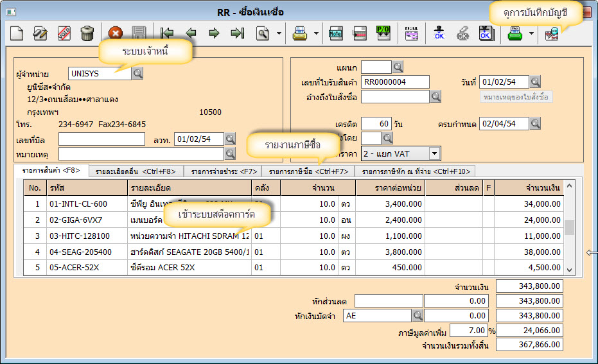598x364 pixels.
Task: View accounting entries icon
Action: 552,33
